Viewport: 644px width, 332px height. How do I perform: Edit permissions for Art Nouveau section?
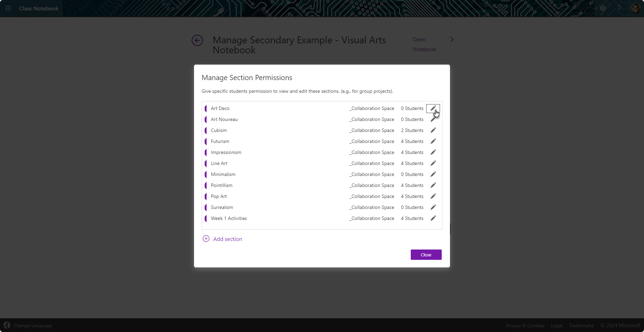pyautogui.click(x=433, y=120)
